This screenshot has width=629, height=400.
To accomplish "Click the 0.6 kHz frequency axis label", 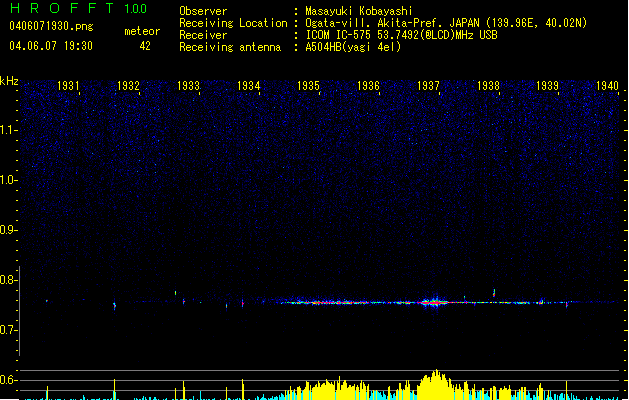I will (9, 380).
